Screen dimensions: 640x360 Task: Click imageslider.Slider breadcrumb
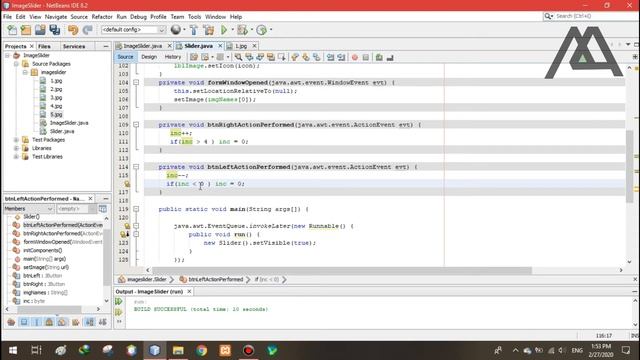coord(147,280)
